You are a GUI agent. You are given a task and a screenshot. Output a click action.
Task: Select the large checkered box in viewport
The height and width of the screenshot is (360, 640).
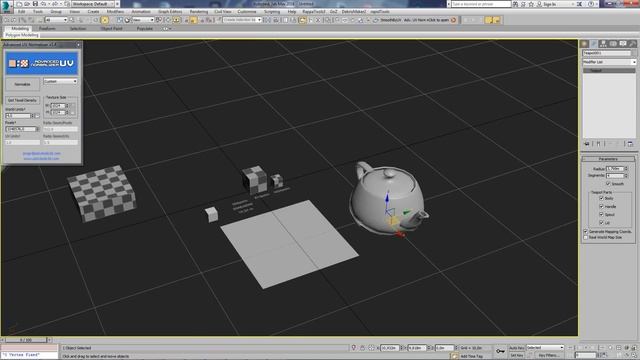[102, 193]
